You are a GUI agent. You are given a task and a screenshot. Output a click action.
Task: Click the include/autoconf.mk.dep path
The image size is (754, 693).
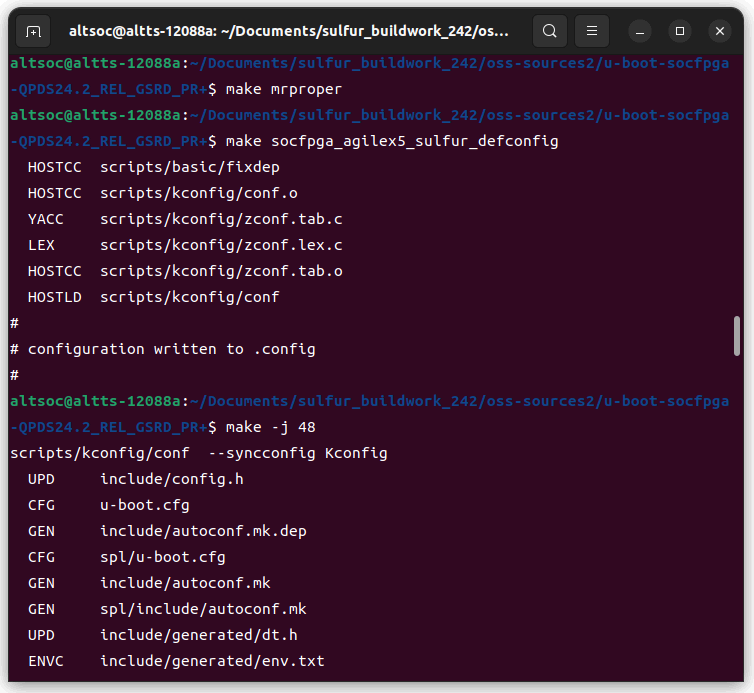203,531
